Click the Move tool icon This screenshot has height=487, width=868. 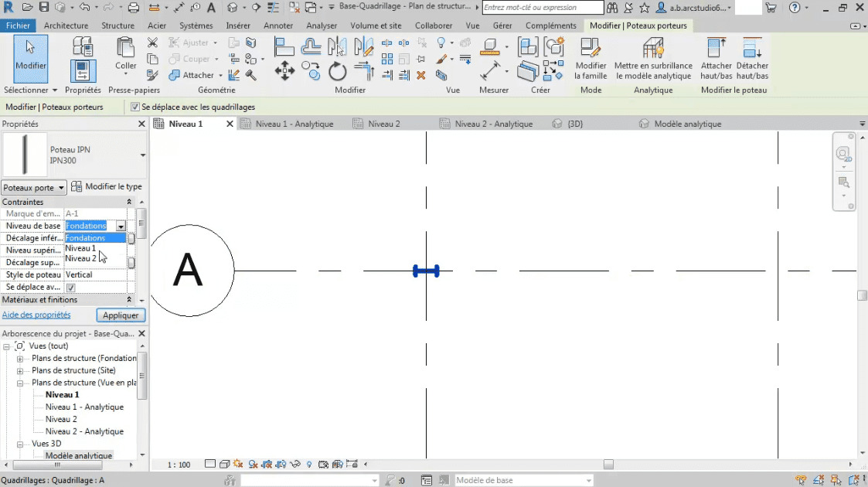pyautogui.click(x=284, y=73)
